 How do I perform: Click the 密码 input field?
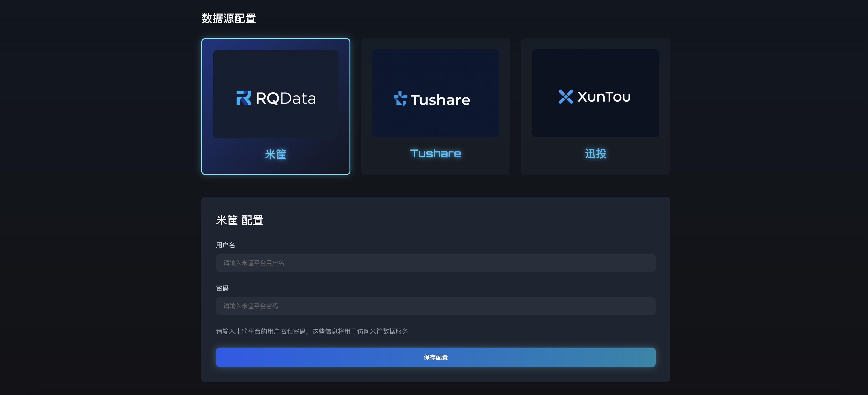point(435,306)
